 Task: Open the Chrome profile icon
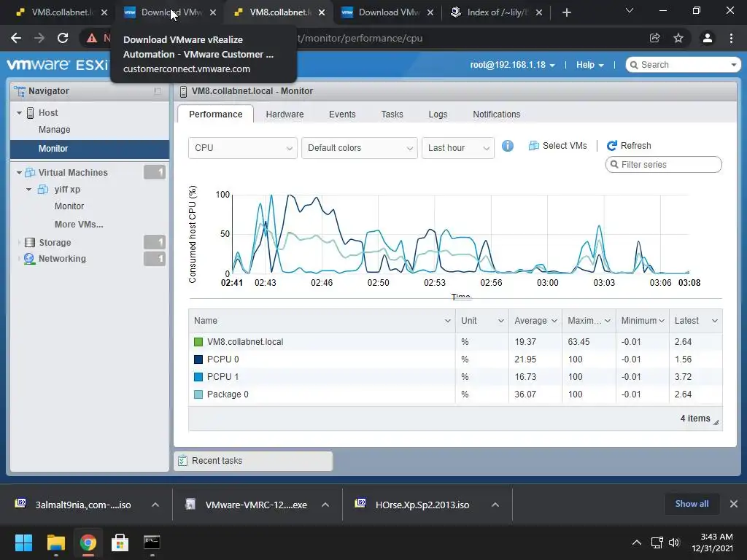tap(708, 38)
